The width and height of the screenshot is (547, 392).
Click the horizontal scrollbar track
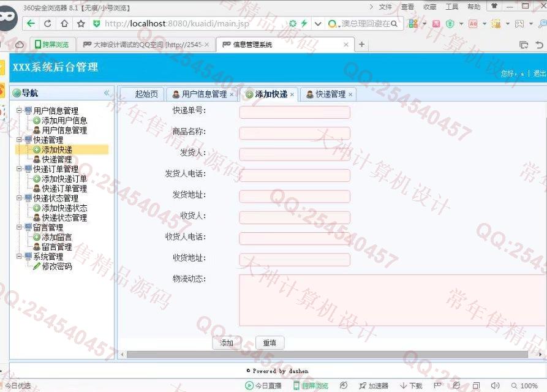point(327,355)
